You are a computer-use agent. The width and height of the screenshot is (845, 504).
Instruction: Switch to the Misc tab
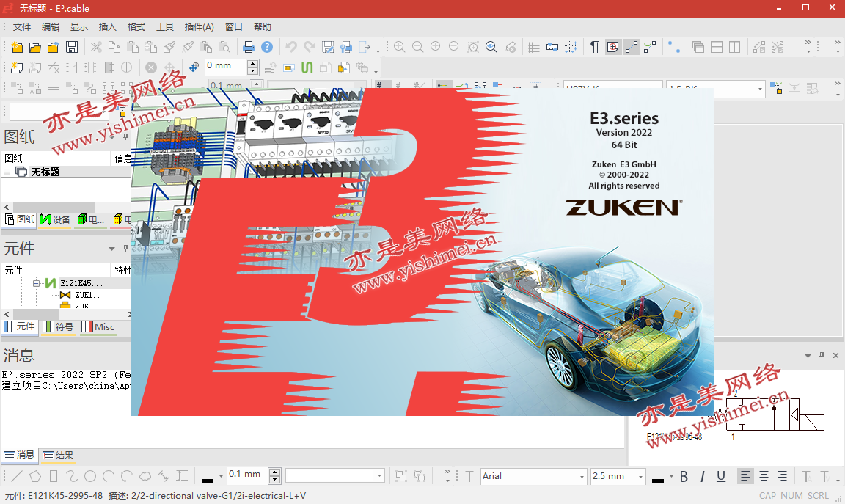coord(98,326)
